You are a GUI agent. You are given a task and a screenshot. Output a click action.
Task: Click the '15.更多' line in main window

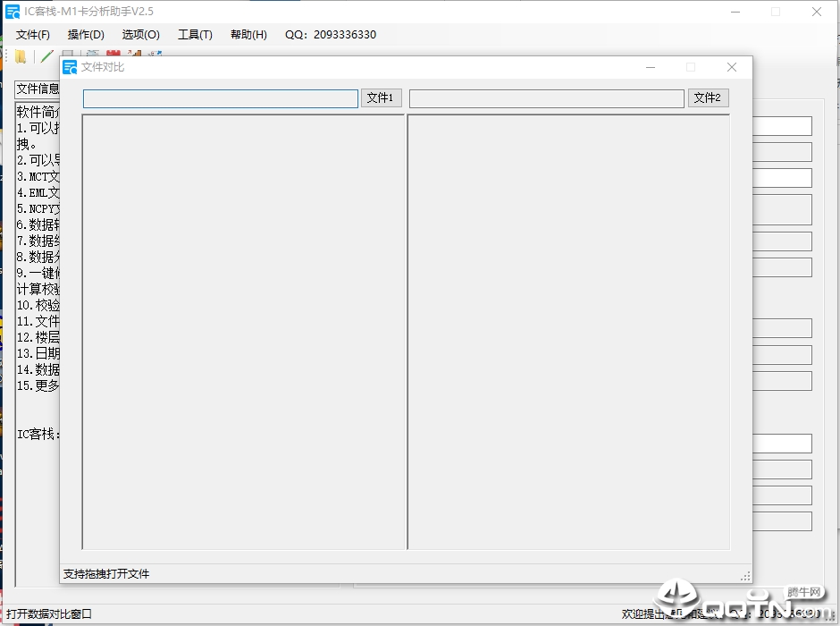click(38, 385)
